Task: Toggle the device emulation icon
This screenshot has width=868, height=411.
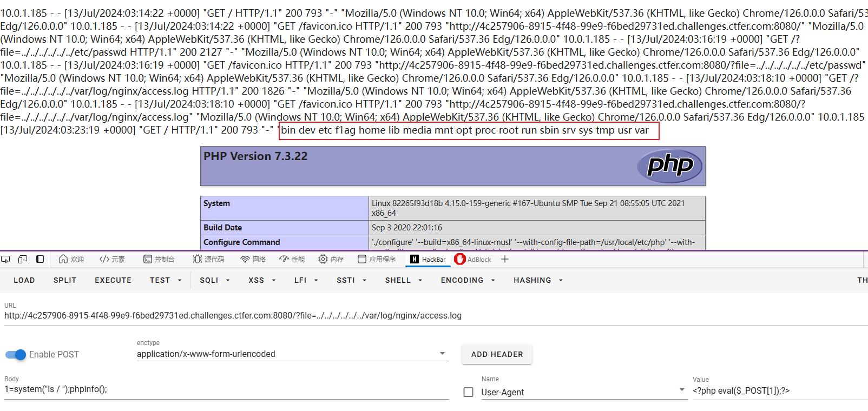Action: (x=23, y=260)
